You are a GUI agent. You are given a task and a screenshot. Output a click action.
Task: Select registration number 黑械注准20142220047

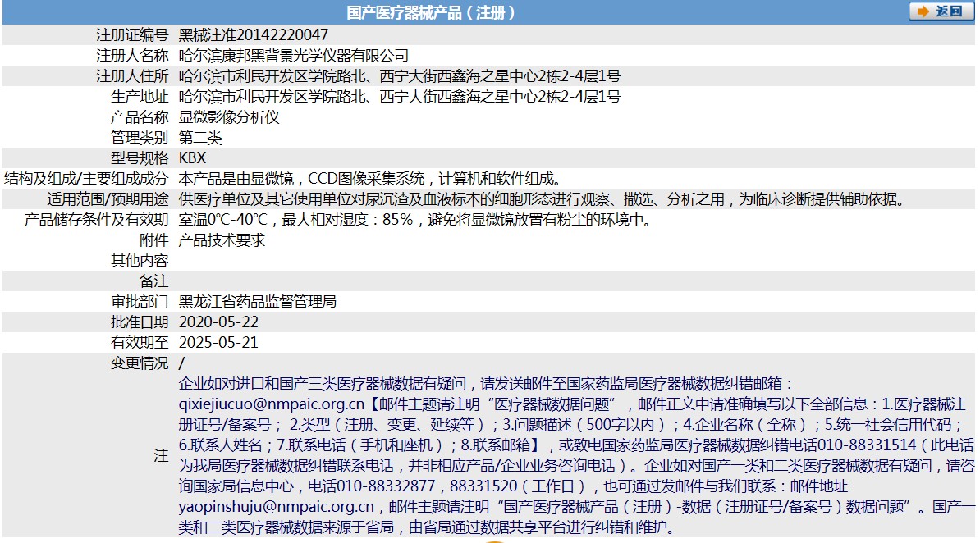click(253, 35)
